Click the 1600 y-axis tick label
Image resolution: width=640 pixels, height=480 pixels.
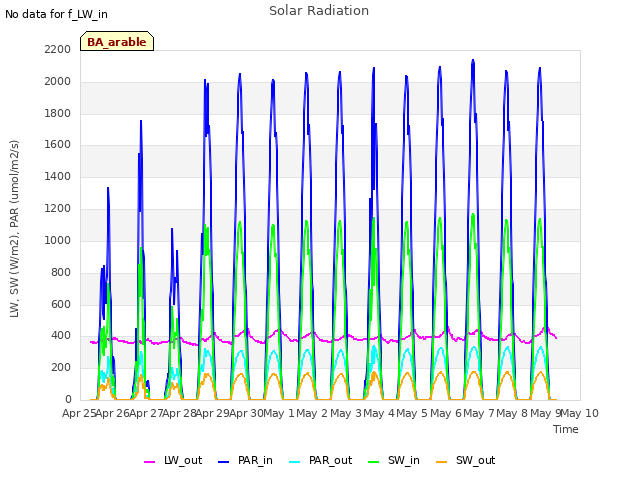pos(58,144)
